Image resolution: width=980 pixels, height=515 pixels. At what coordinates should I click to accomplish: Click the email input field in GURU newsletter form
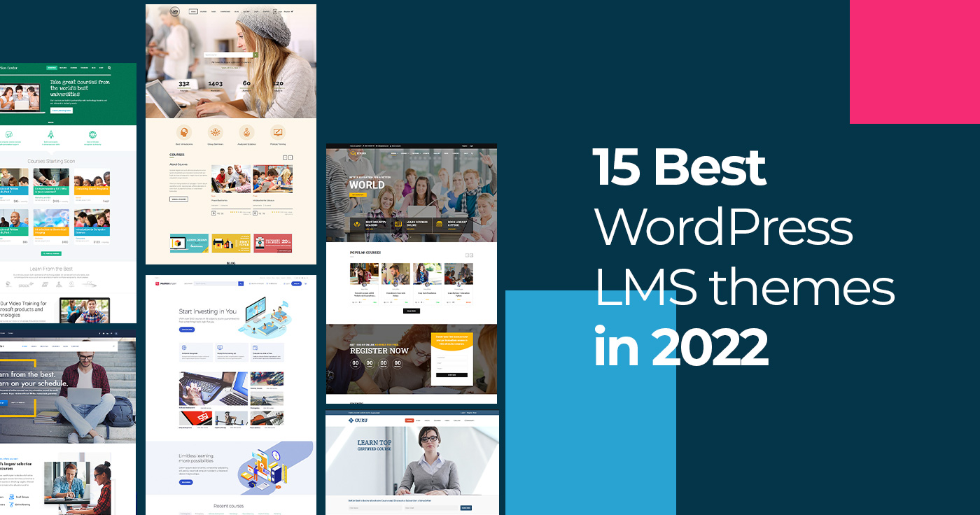(431, 508)
